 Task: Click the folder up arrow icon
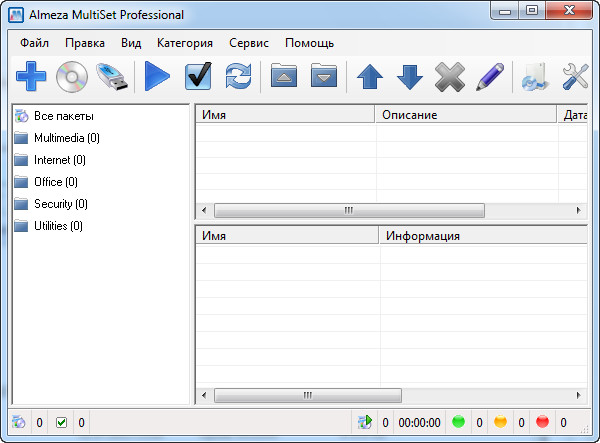(x=284, y=76)
